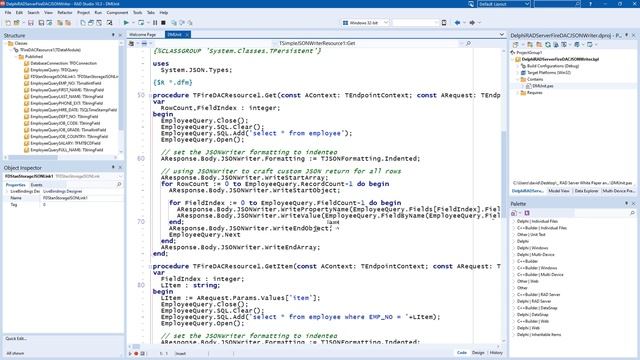Image resolution: width=640 pixels, height=360 pixels.
Task: Switch to the Design view tab
Action: (478, 353)
